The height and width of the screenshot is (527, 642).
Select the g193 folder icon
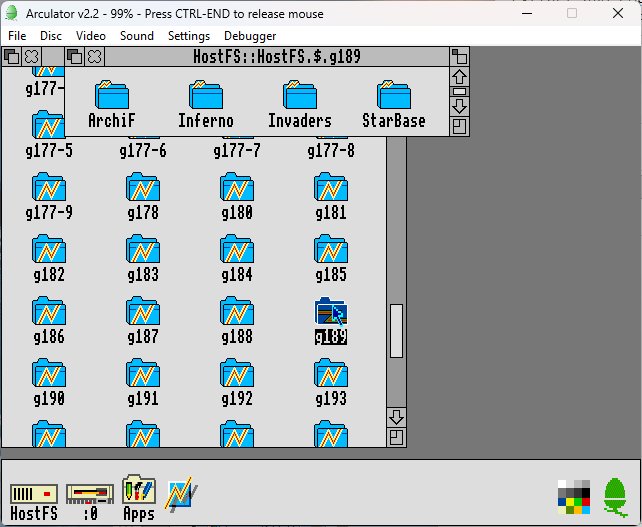point(331,373)
